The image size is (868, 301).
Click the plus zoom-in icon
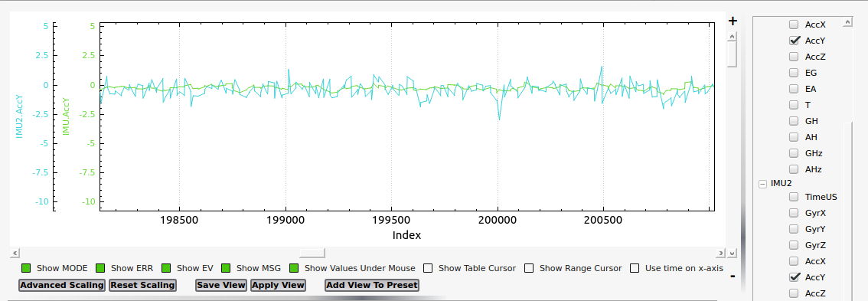tap(733, 21)
